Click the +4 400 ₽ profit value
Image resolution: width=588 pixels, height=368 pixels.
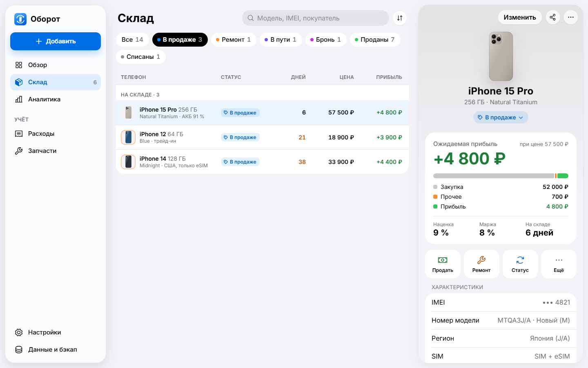tap(389, 162)
